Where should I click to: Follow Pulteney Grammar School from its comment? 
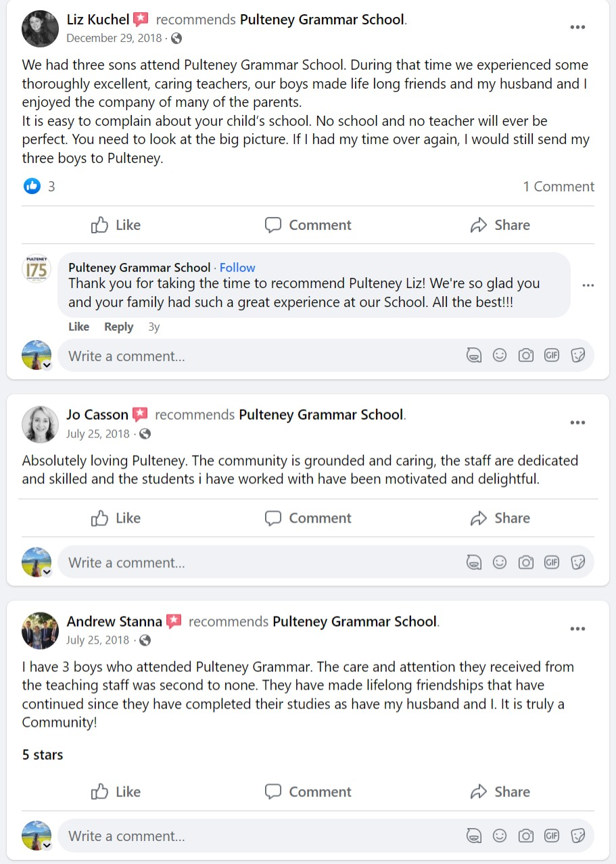[237, 268]
